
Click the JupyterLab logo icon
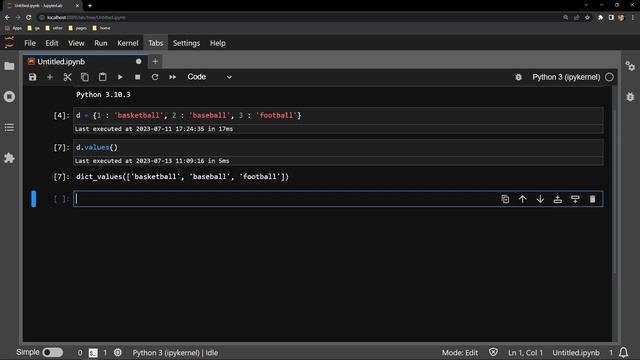[x=9, y=42]
